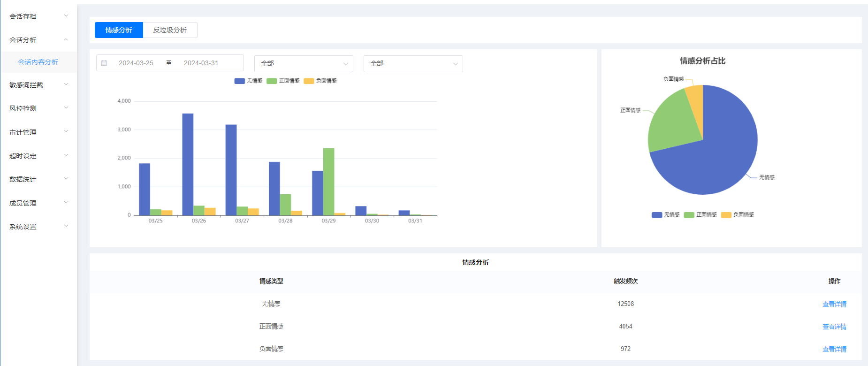The width and height of the screenshot is (868, 366).
Task: Switch to the 反垃圾分析 tab
Action: point(170,30)
